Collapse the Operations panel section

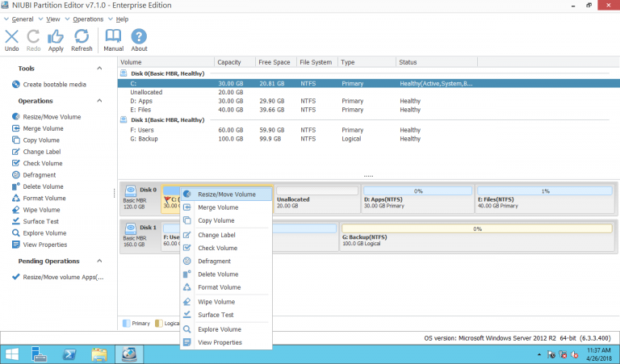(x=99, y=101)
